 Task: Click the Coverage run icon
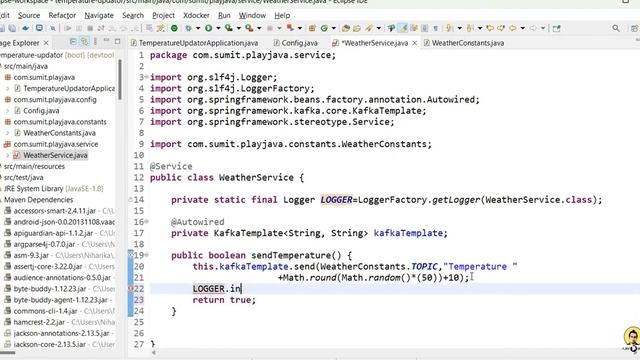click(229, 28)
